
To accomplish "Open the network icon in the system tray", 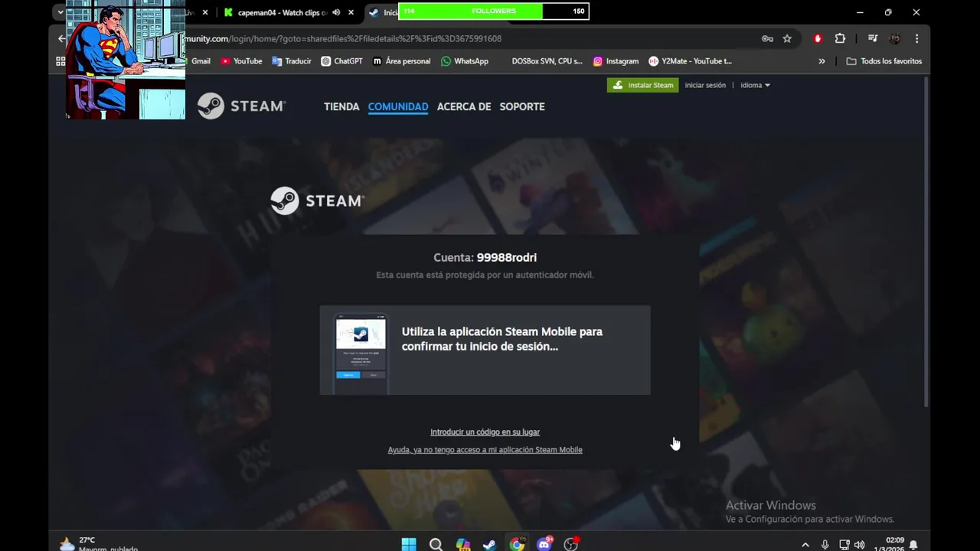I will point(844,545).
